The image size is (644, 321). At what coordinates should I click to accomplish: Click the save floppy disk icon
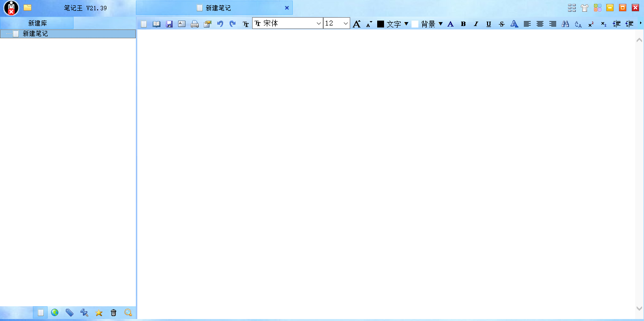click(x=169, y=24)
